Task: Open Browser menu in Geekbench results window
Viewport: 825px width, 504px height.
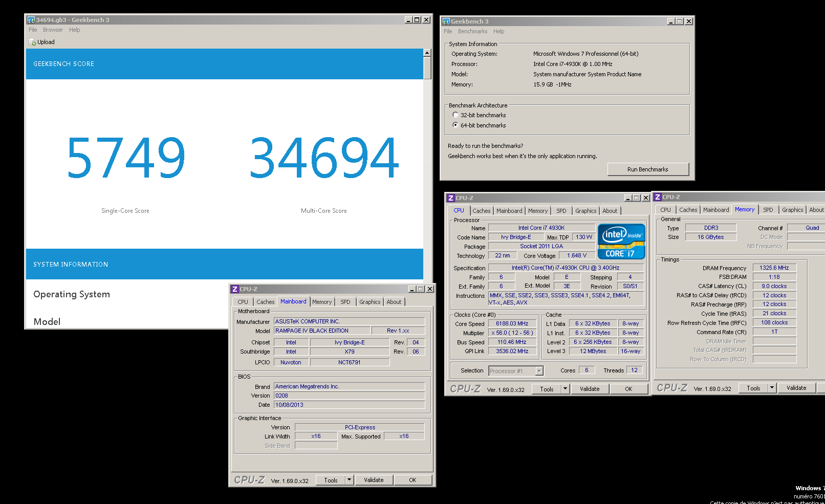Action: (53, 30)
